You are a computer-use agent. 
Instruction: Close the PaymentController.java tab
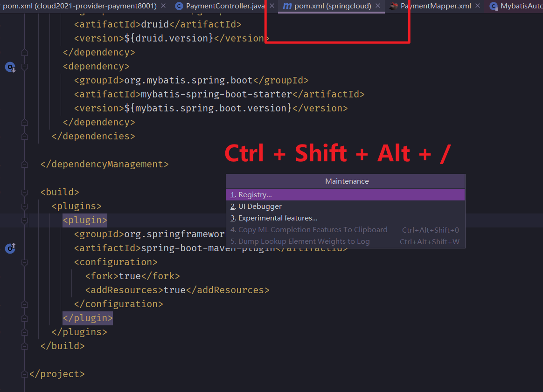click(x=272, y=6)
